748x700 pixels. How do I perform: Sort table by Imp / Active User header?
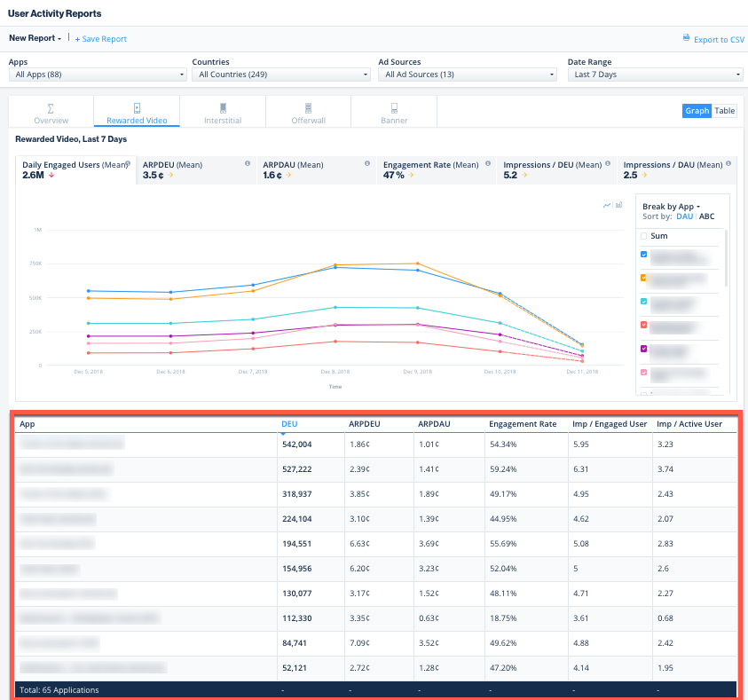click(x=689, y=424)
